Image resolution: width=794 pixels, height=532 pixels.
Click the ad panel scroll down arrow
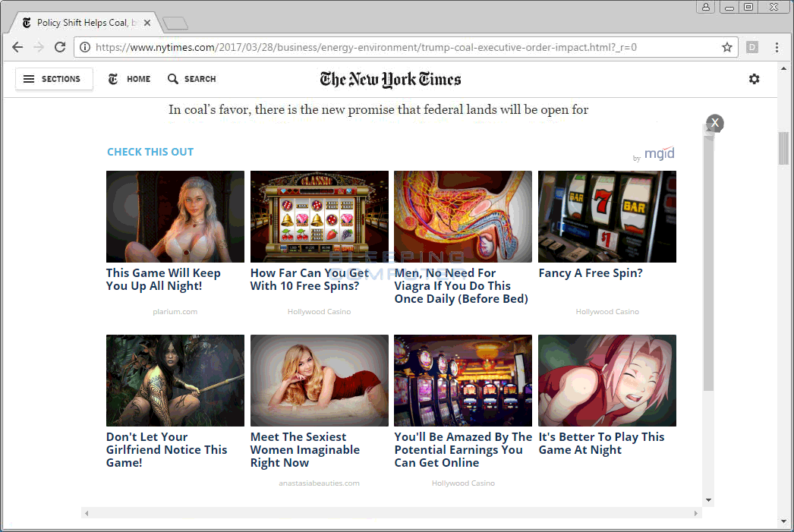[708, 500]
